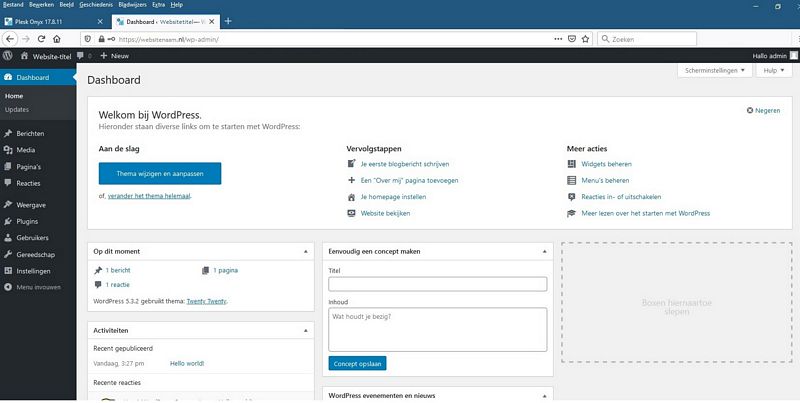Image resolution: width=800 pixels, height=403 pixels.
Task: Click Een "Over mij" pagina toevoegen
Action: [409, 181]
